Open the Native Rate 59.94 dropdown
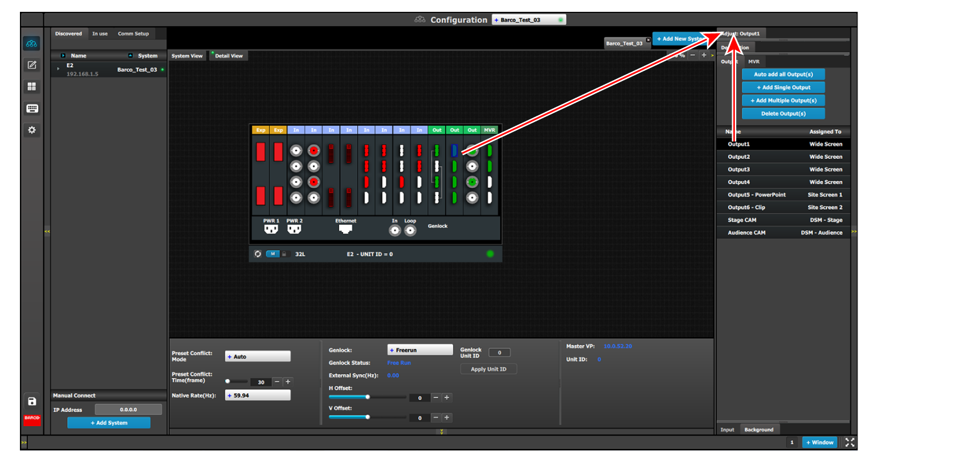 (x=258, y=395)
